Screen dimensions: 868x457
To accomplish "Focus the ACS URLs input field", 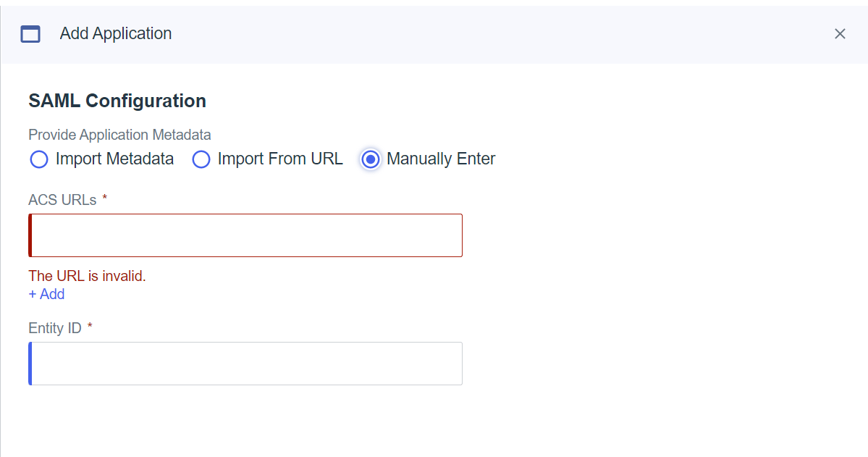I will pos(245,235).
